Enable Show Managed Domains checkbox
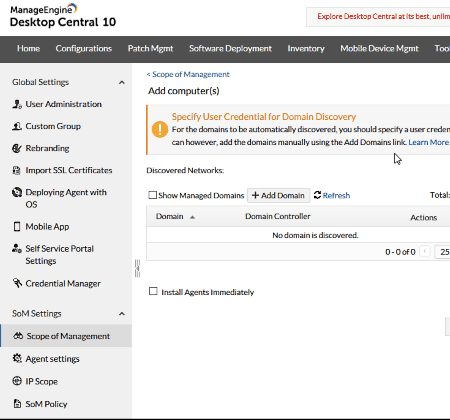Viewport: 450px width, 420px height. tap(152, 195)
